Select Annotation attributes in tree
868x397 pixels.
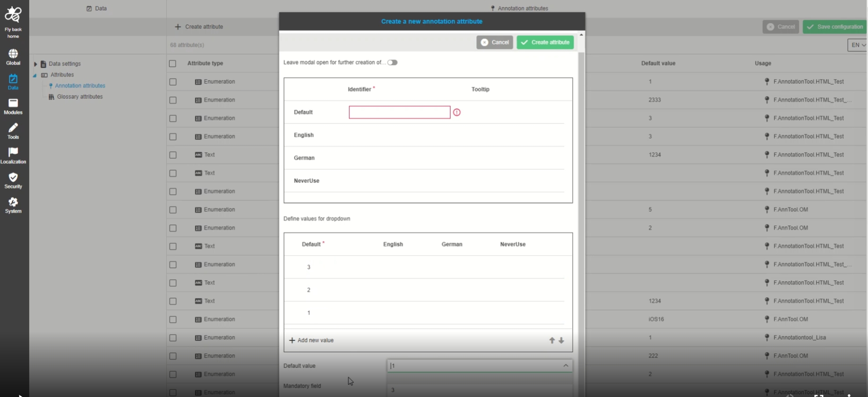pos(80,86)
